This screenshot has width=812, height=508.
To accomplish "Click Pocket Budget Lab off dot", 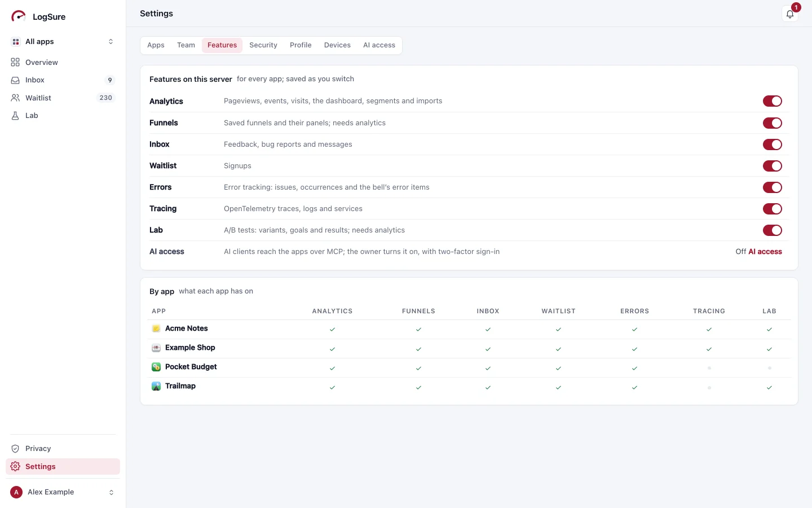I will 769,368.
